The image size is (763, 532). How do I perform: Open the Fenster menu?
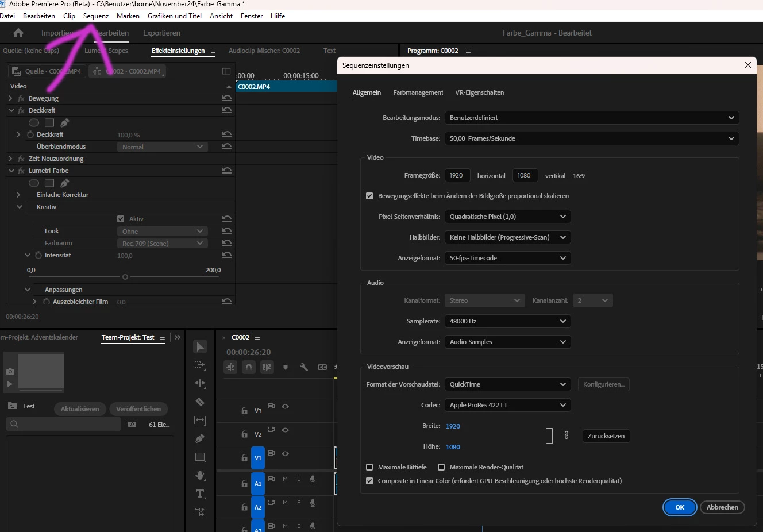pos(252,16)
